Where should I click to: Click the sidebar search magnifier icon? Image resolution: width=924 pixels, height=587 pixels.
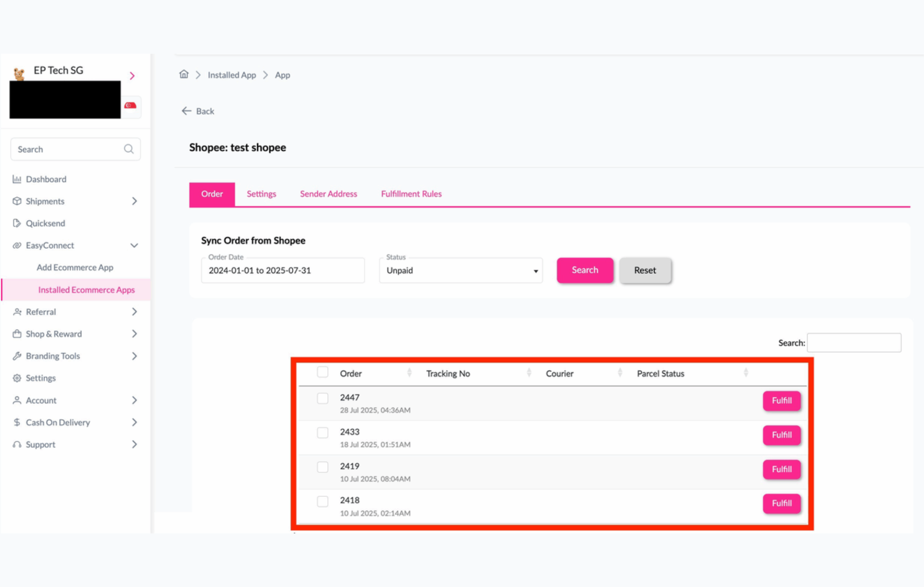pyautogui.click(x=128, y=149)
